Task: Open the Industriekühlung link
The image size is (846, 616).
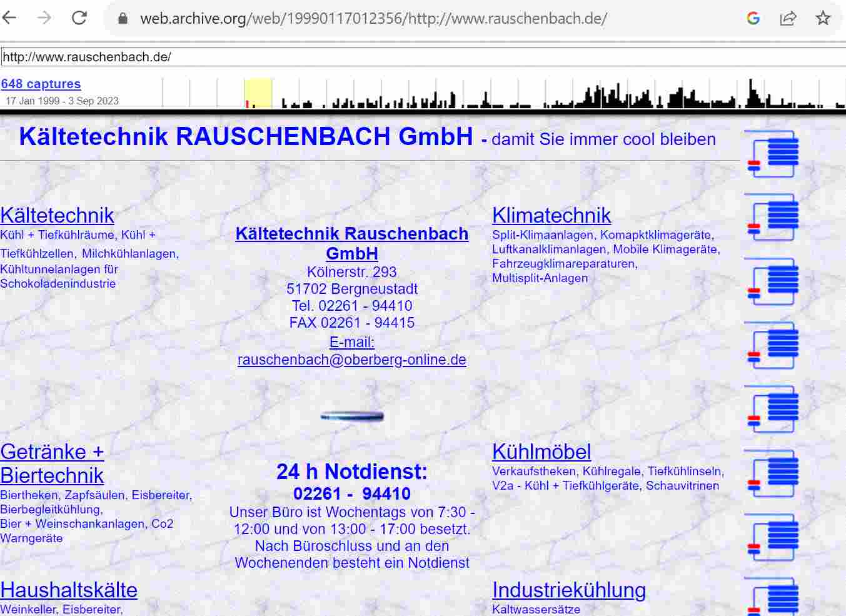Action: pyautogui.click(x=568, y=590)
